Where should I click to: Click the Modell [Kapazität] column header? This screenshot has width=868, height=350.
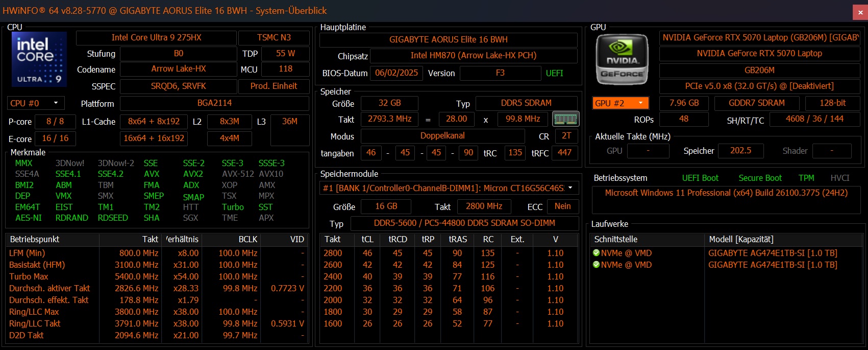tap(783, 239)
